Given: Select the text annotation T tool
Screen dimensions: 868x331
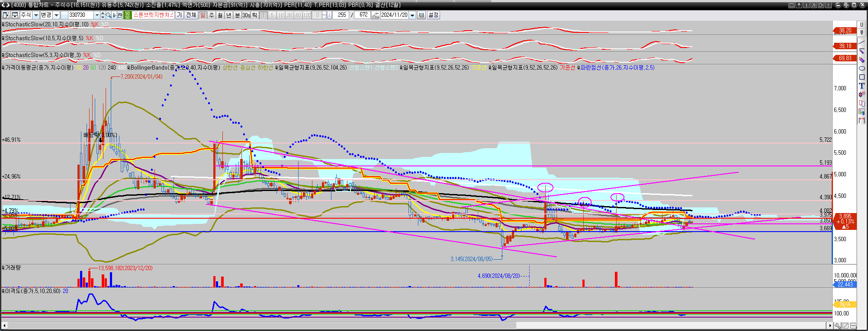Looking at the screenshot, I should 862,86.
